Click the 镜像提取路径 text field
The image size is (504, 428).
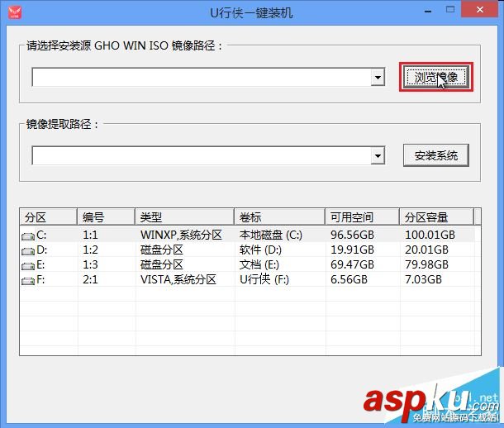pos(202,156)
